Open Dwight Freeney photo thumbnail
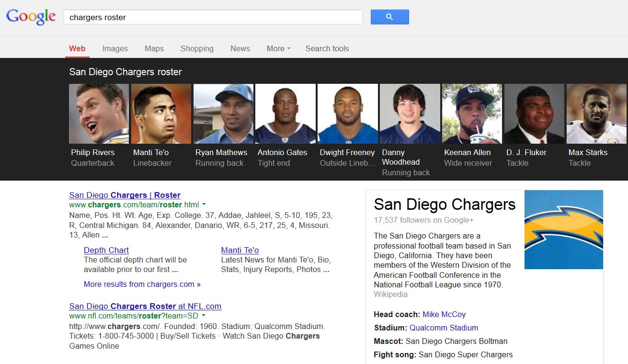This screenshot has height=364, width=628. coord(348,114)
